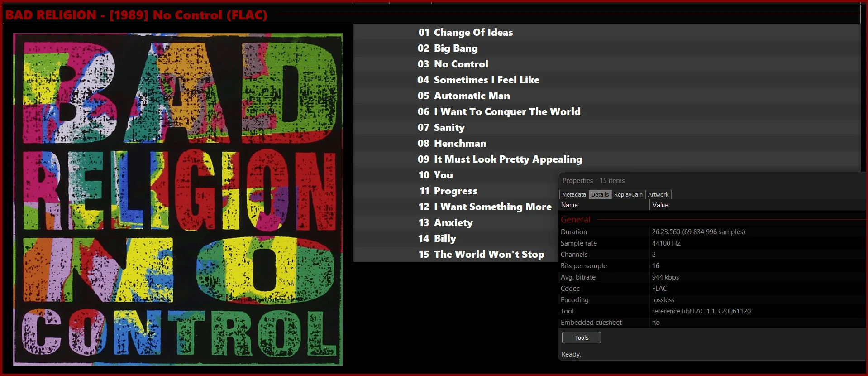Viewport: 868px width, 376px height.
Task: Select the Codec value FLAC
Action: point(659,289)
